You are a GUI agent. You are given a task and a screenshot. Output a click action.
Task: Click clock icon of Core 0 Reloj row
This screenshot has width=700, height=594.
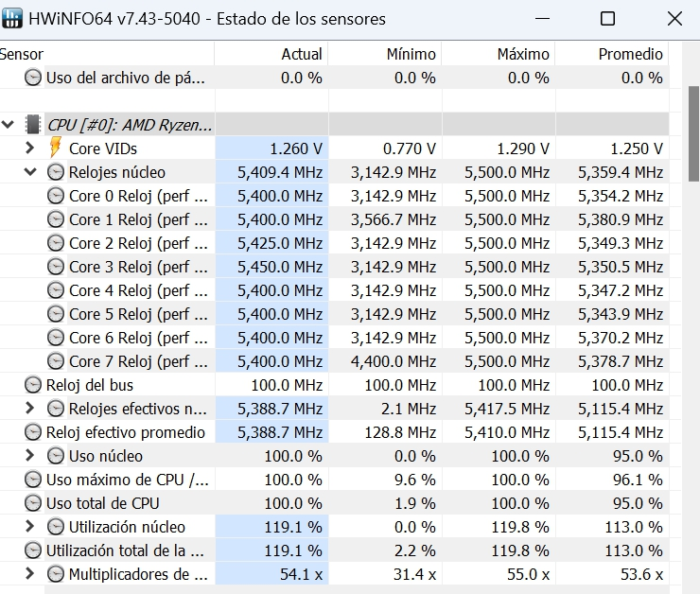click(x=56, y=196)
